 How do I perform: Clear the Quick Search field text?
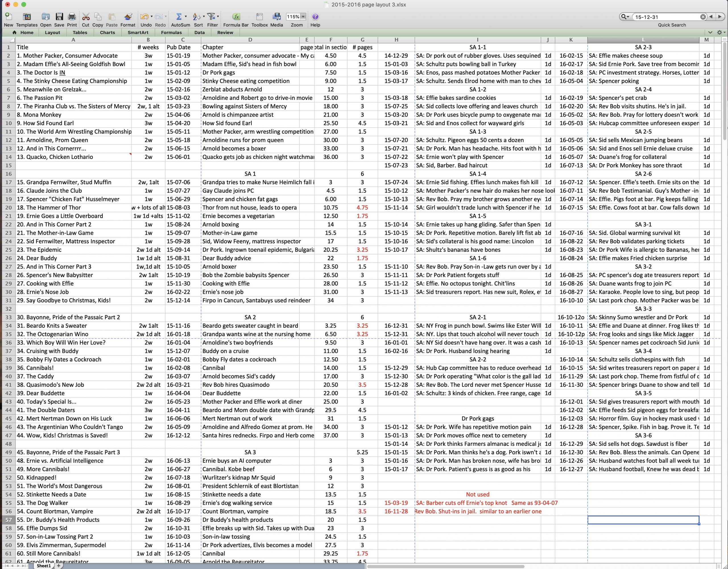tap(703, 17)
